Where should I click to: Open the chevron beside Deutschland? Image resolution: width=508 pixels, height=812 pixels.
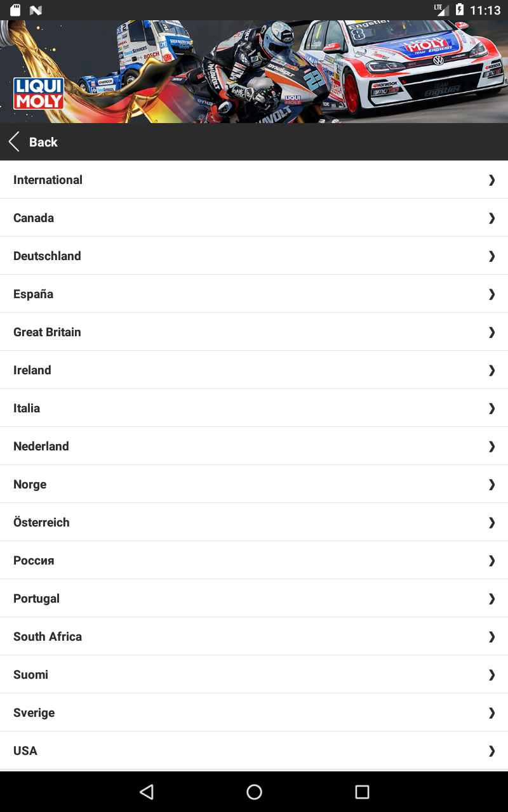pos(491,256)
